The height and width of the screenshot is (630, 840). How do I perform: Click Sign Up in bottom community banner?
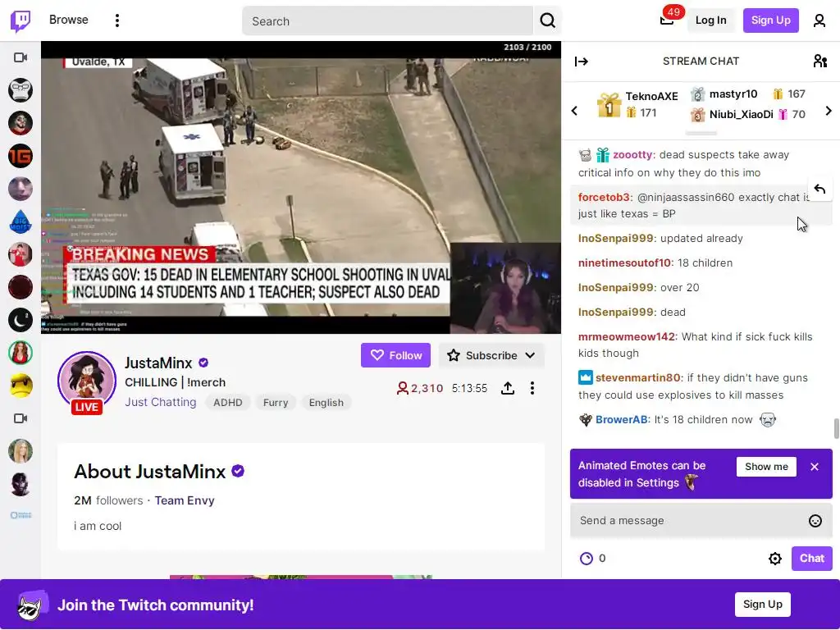[762, 605]
